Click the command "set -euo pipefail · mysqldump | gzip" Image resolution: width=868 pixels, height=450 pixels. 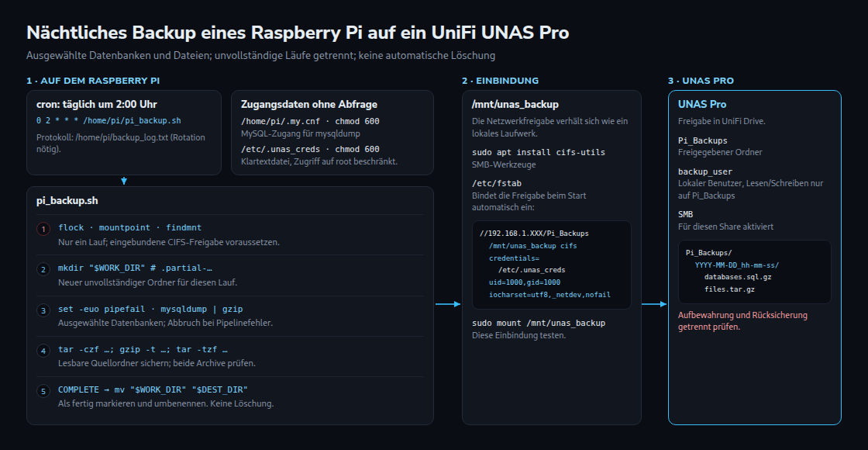[x=150, y=310]
